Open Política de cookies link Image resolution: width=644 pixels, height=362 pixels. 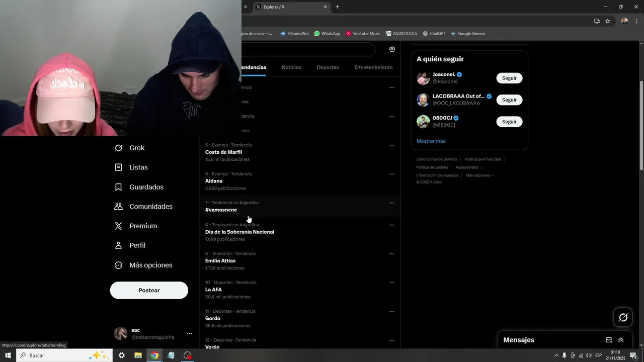coord(432,167)
